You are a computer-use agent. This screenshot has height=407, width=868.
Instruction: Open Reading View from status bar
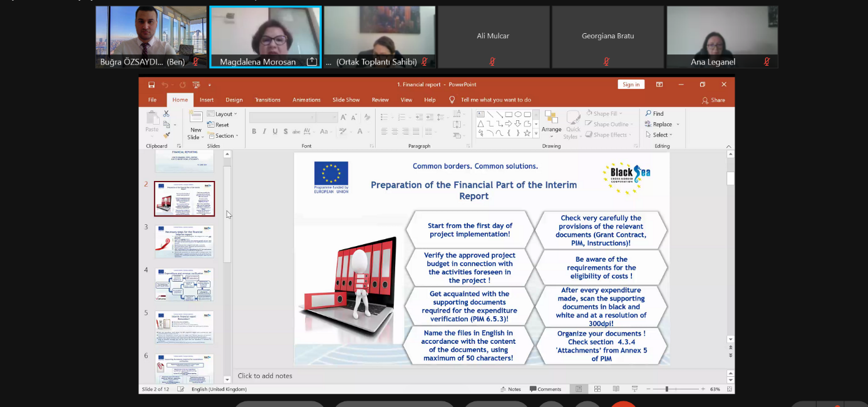click(615, 389)
